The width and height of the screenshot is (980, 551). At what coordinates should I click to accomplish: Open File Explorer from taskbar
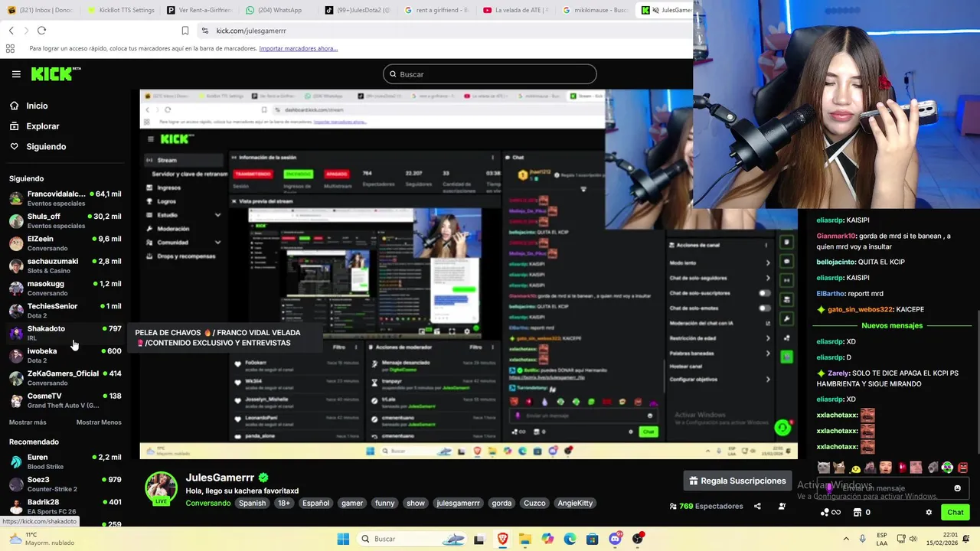click(x=525, y=539)
